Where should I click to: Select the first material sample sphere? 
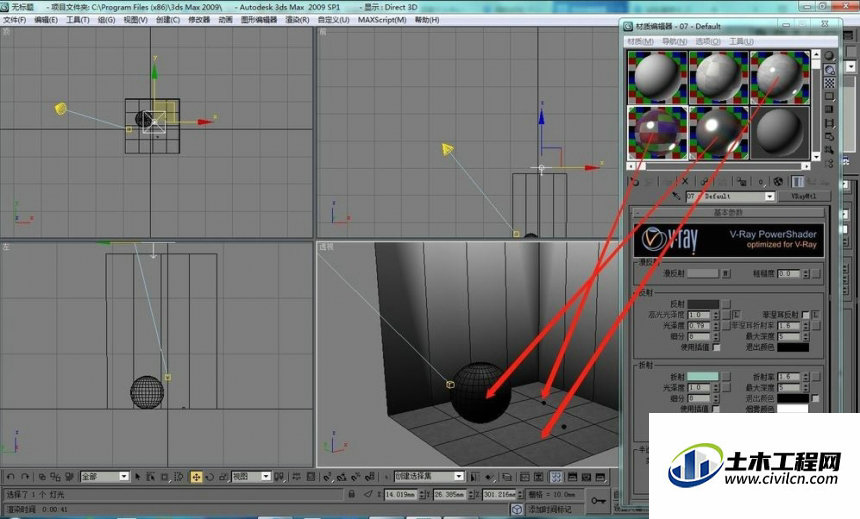point(657,77)
